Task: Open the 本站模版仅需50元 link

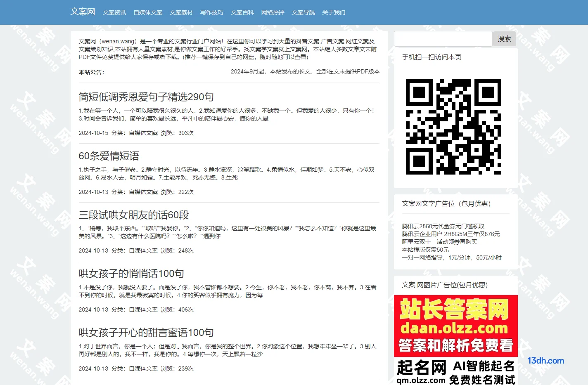Action: (x=425, y=250)
